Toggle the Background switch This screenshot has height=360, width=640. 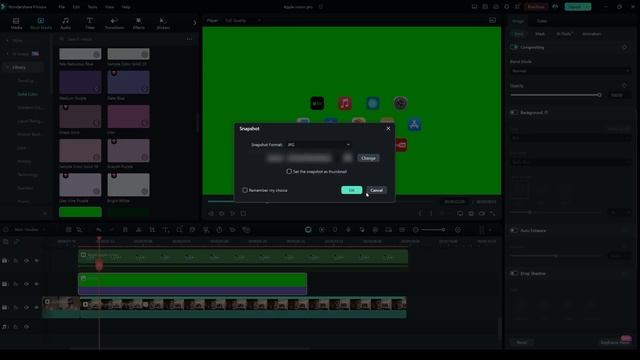click(x=514, y=112)
